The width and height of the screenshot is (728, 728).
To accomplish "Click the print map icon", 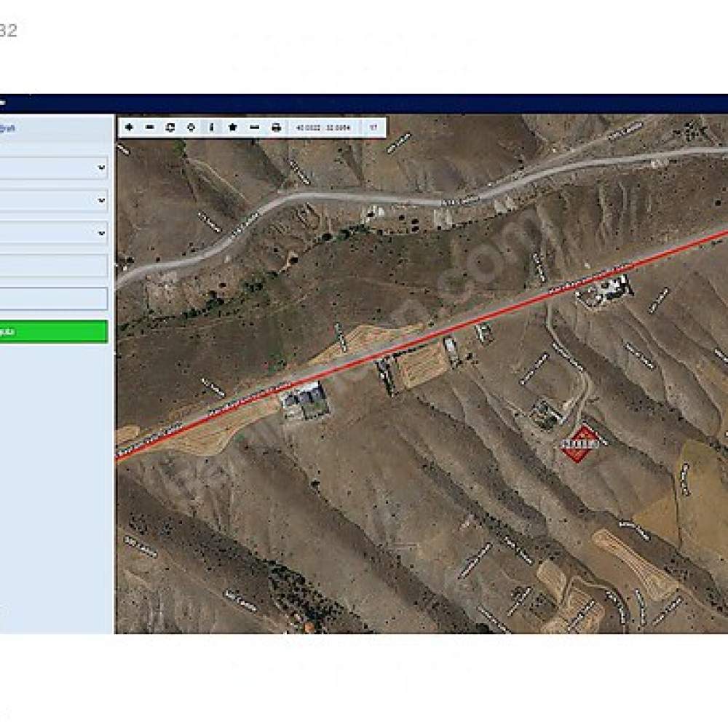I will tap(276, 127).
